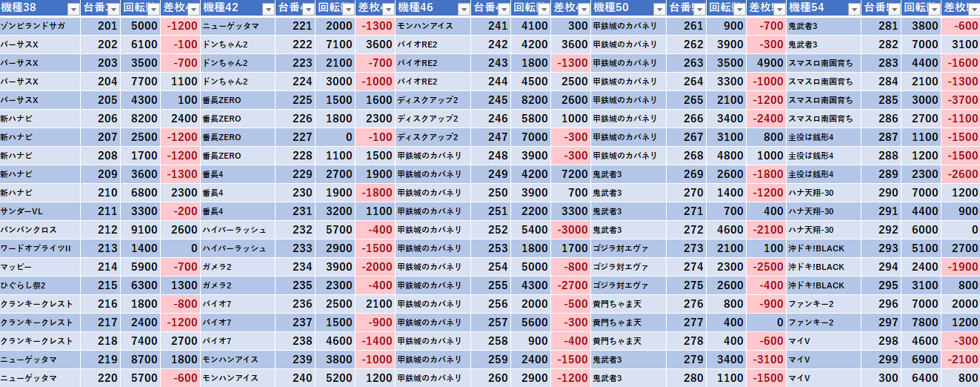
Task: Select the ファンキー2 cell in row 296
Action: click(x=824, y=304)
